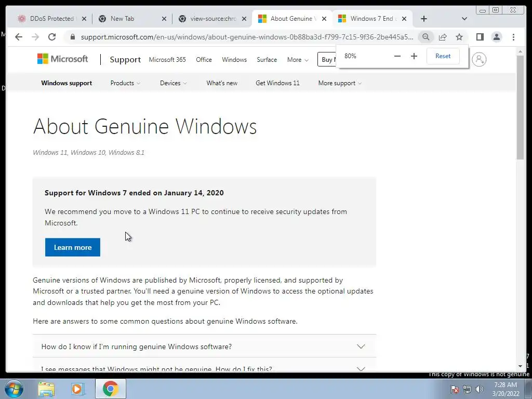The image size is (532, 399).
Task: Open Windows Explorer from the taskbar
Action: (46, 389)
